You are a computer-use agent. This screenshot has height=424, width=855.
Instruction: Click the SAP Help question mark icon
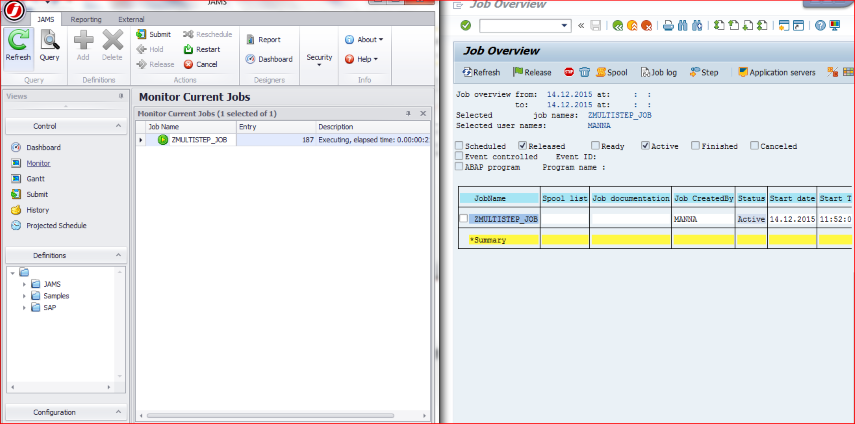(x=820, y=25)
